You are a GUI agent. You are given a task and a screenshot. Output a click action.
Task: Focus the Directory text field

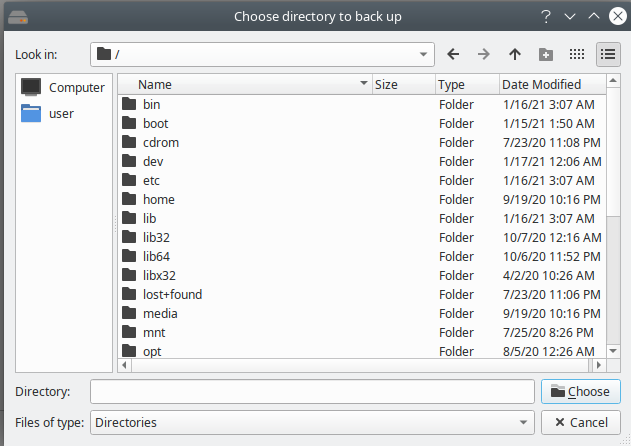(311, 391)
